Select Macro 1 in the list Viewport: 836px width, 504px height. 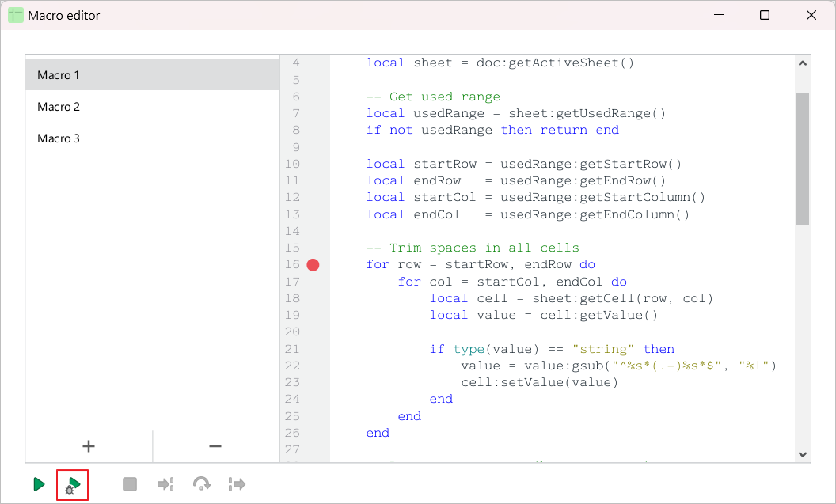tap(152, 74)
